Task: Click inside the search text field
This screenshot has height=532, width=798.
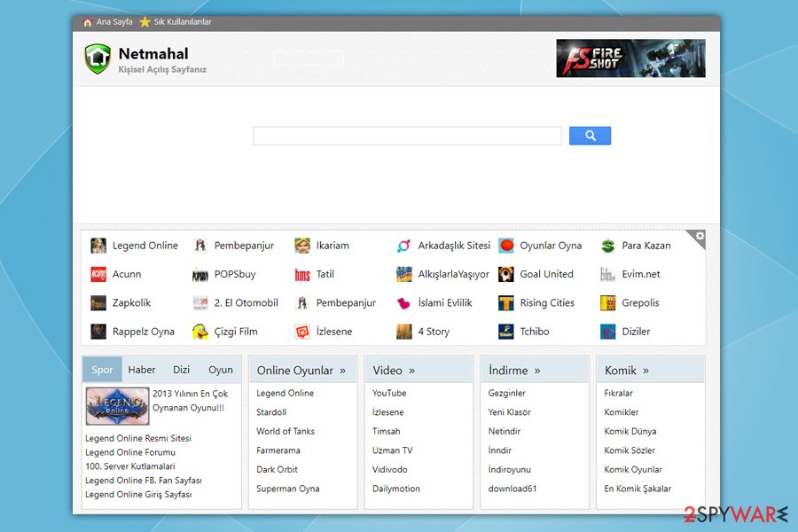Action: [x=407, y=136]
